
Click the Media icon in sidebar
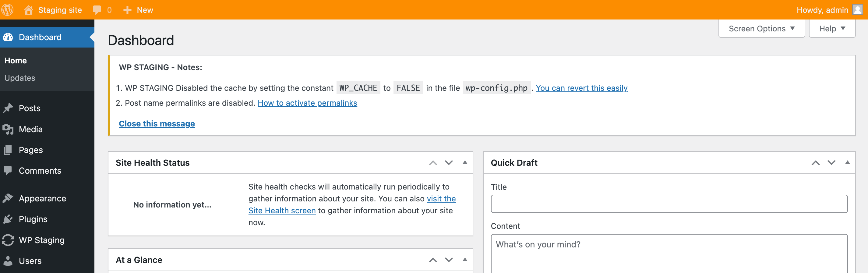8,129
